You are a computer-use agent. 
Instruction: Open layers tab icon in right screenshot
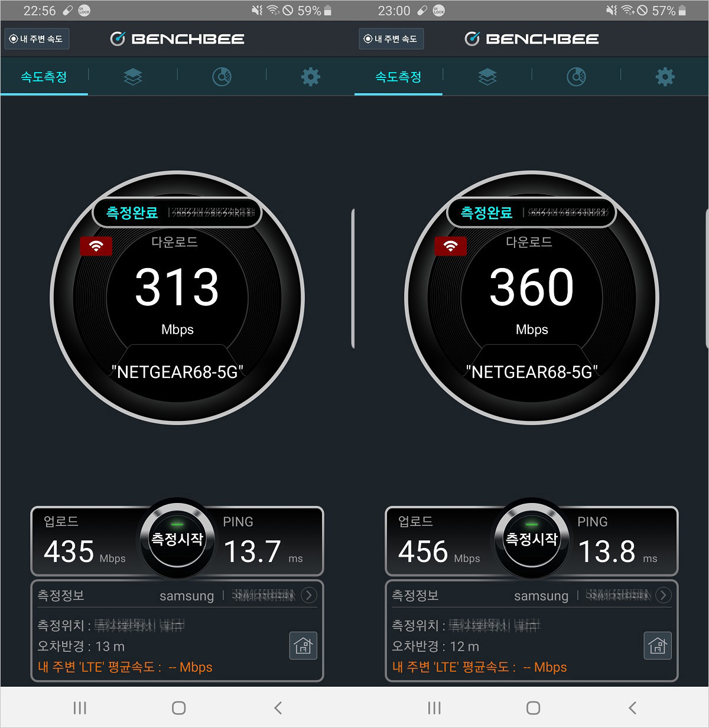[487, 77]
